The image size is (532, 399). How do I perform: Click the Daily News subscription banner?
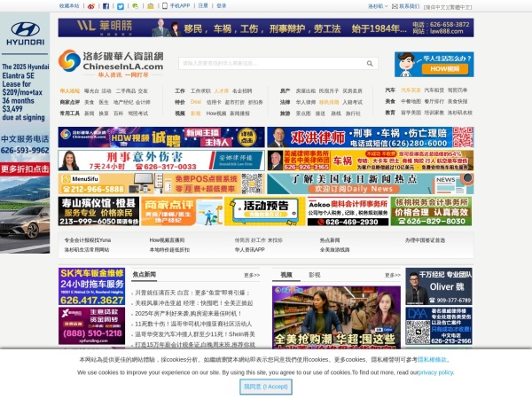[x=370, y=184]
